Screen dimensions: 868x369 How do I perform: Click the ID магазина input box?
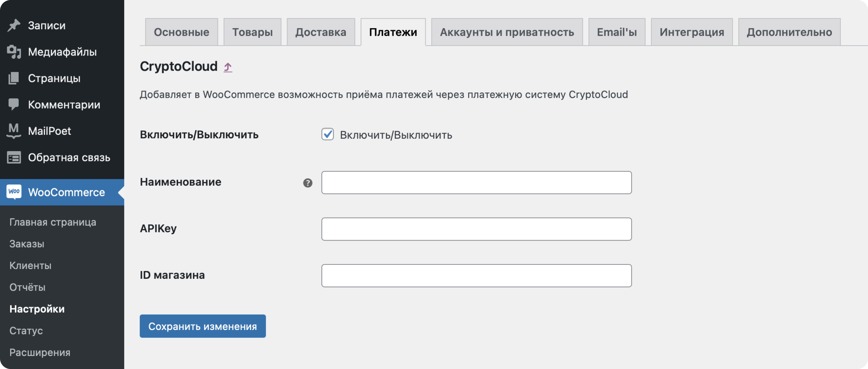(476, 275)
